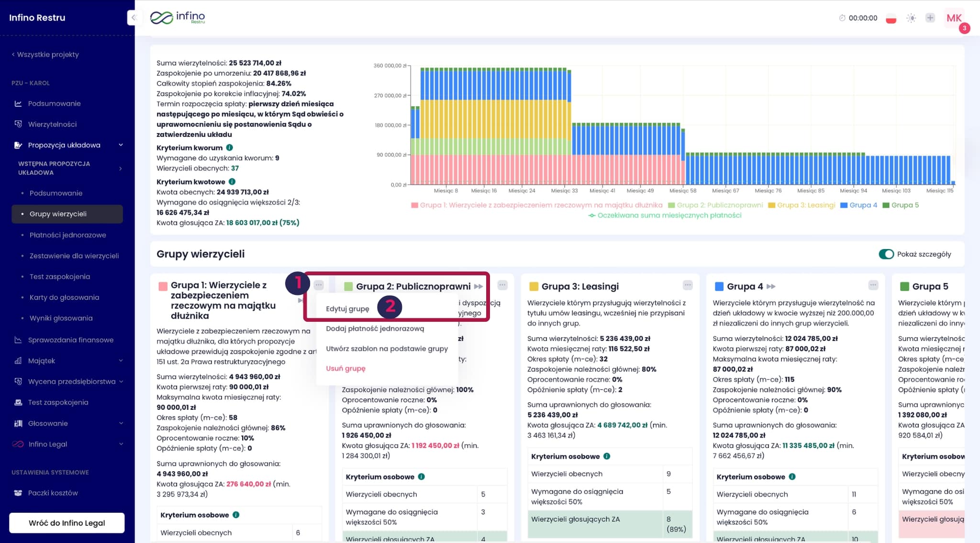Toggle light/dark theme sun icon
Screen dimensions: 980x543
tap(911, 18)
